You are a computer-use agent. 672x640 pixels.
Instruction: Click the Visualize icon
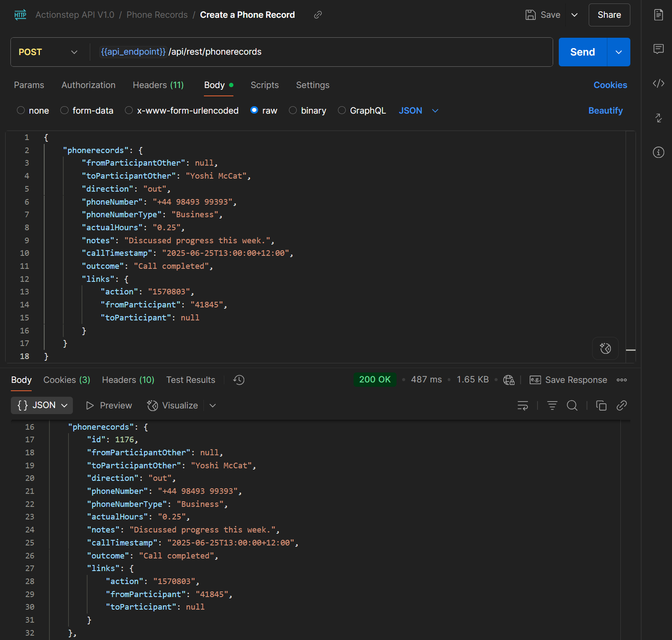tap(152, 405)
